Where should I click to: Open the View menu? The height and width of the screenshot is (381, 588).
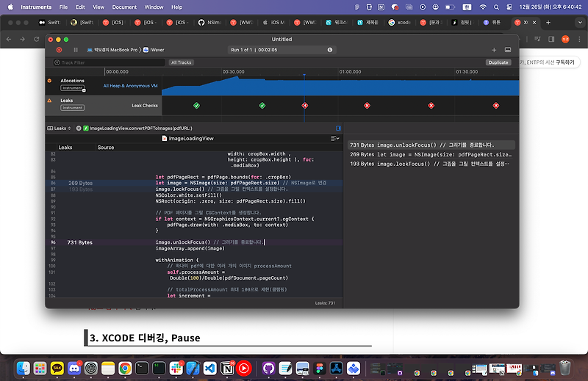[98, 7]
